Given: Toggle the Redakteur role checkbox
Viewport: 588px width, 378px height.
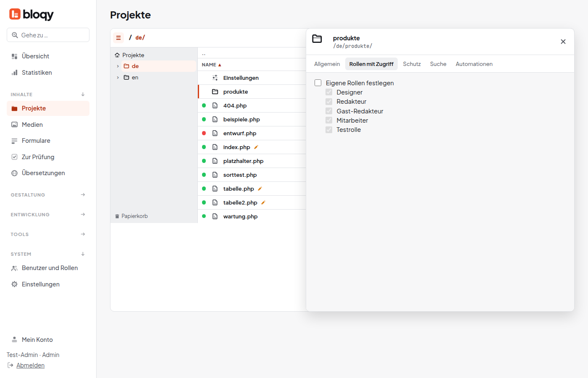Looking at the screenshot, I should [329, 102].
